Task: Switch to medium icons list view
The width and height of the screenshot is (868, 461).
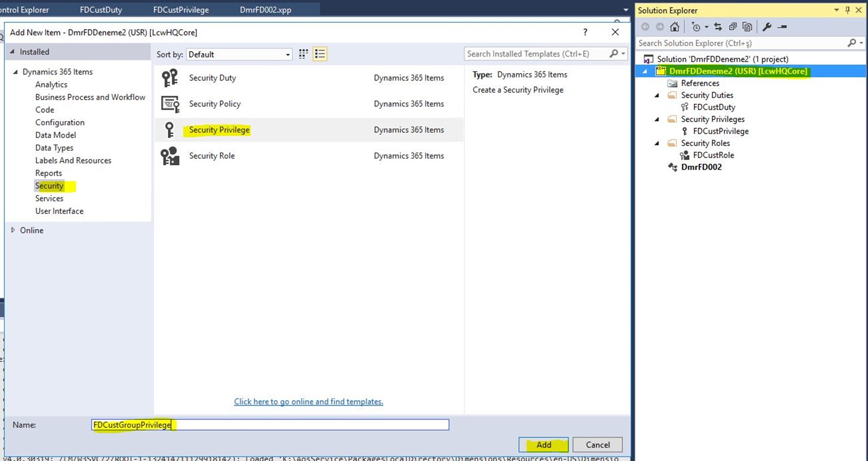Action: pyautogui.click(x=320, y=54)
